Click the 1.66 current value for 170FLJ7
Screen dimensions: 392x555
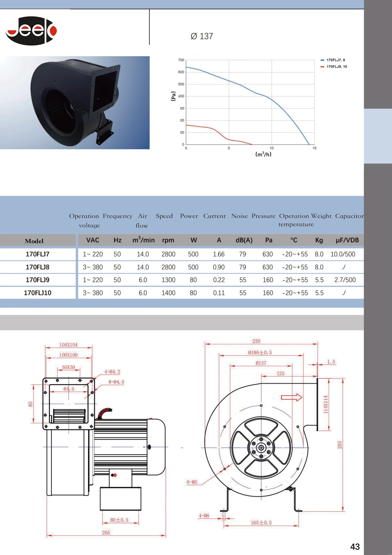pyautogui.click(x=219, y=254)
